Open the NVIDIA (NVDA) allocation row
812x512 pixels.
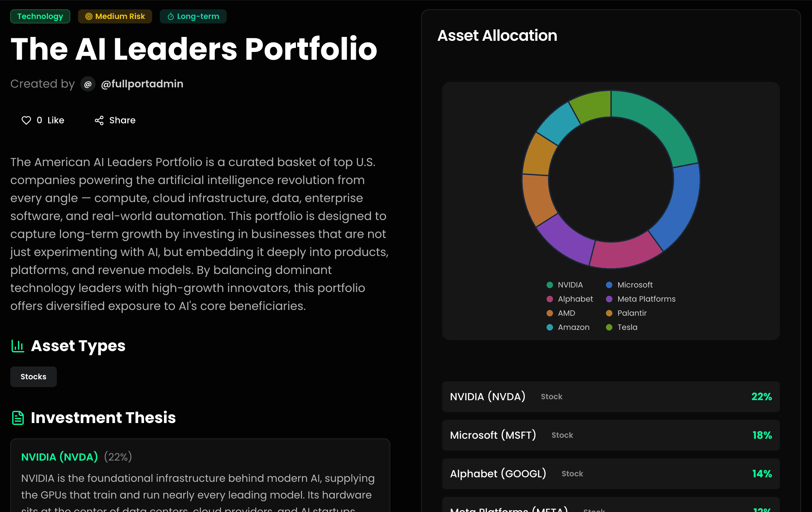click(611, 397)
